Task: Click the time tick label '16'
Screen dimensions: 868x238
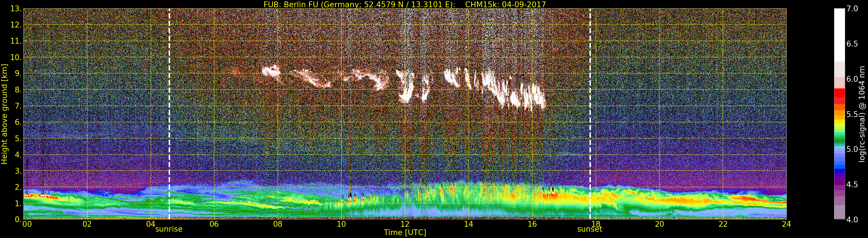Action: point(532,224)
